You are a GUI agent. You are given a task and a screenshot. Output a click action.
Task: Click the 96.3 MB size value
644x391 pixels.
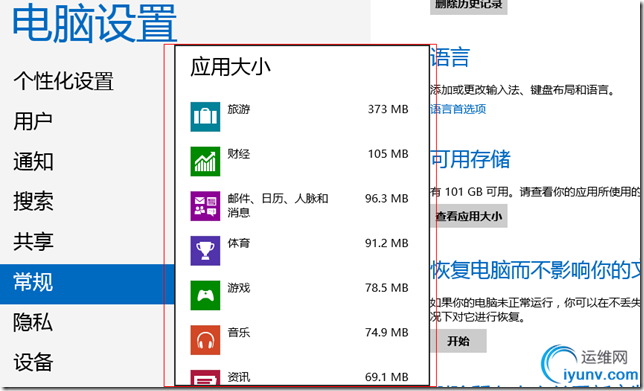pyautogui.click(x=387, y=199)
